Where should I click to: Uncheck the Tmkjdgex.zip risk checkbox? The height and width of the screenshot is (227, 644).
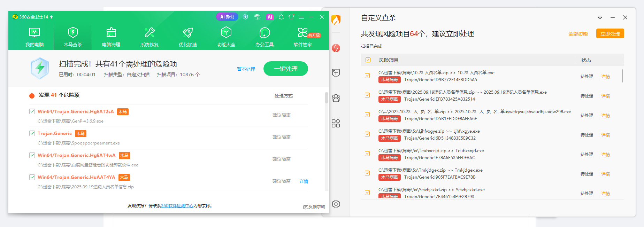pyautogui.click(x=367, y=173)
